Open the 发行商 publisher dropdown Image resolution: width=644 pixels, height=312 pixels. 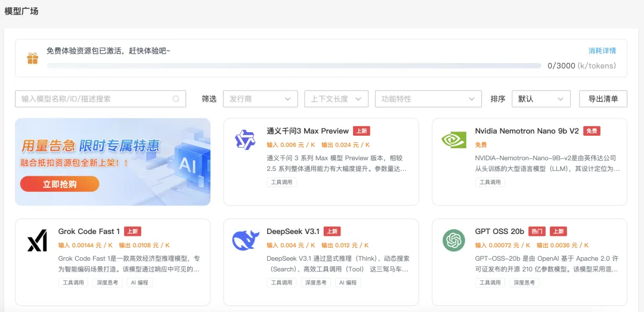click(x=260, y=99)
